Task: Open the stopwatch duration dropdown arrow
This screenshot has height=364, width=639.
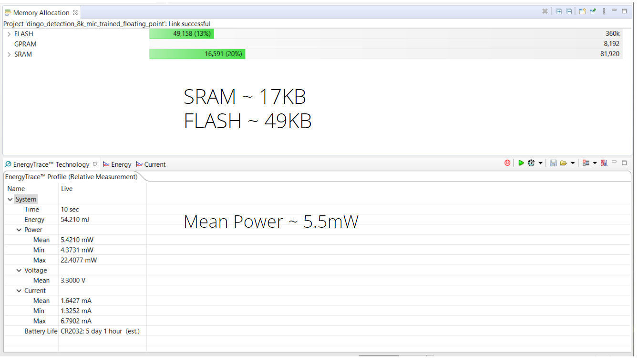Action: click(x=540, y=163)
